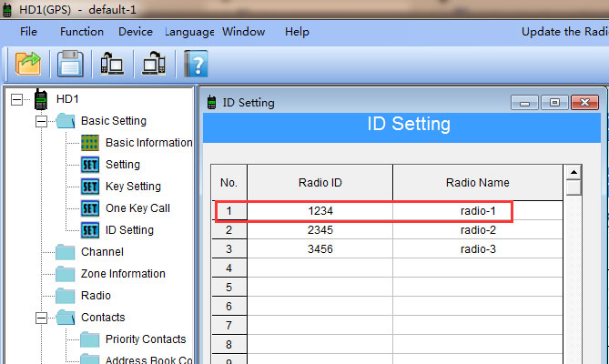Collapse the Basic Setting folder
609x364 pixels.
(x=41, y=121)
